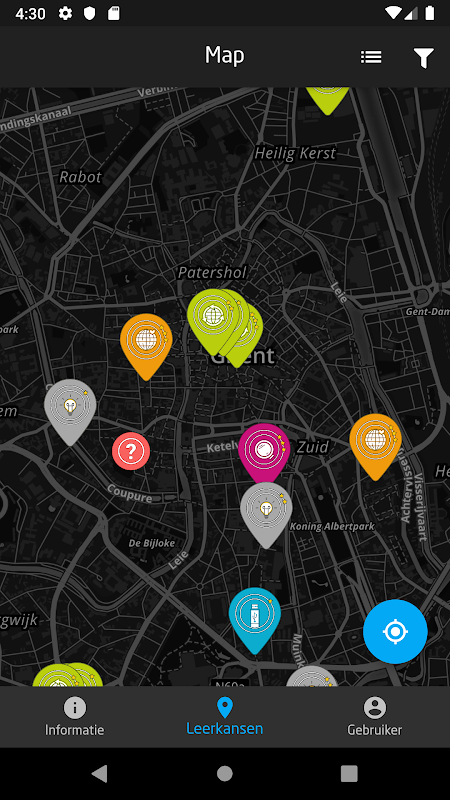450x800 pixels.
Task: Open the list view icon
Action: 371,57
